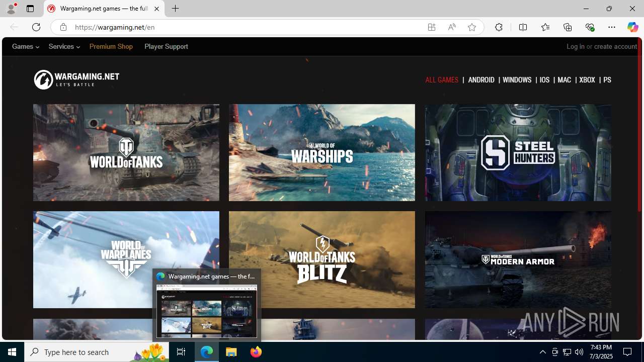644x362 pixels.
Task: Open the volume control tray icon
Action: coord(579,352)
